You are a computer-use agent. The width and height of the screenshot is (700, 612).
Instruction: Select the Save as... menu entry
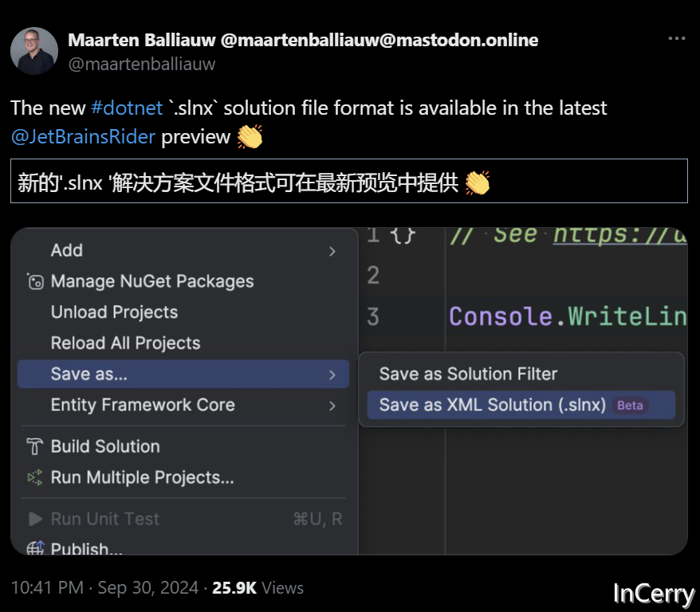[x=183, y=374]
